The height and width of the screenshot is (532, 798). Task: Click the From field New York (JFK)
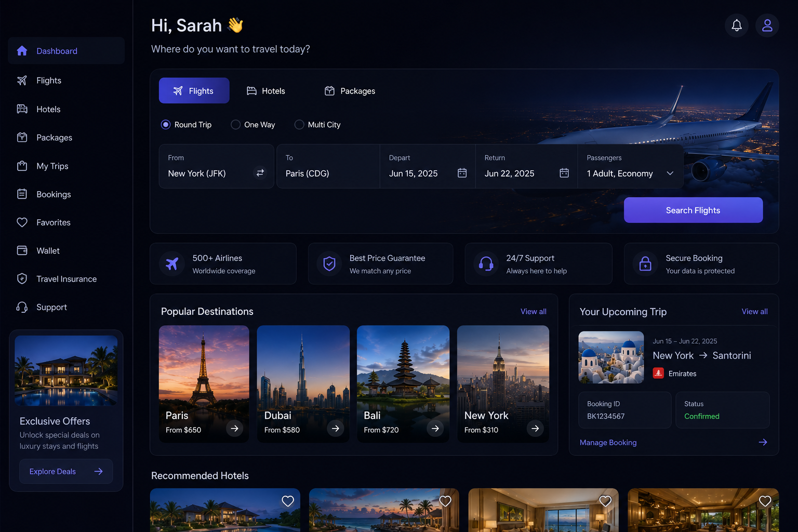[216, 166]
